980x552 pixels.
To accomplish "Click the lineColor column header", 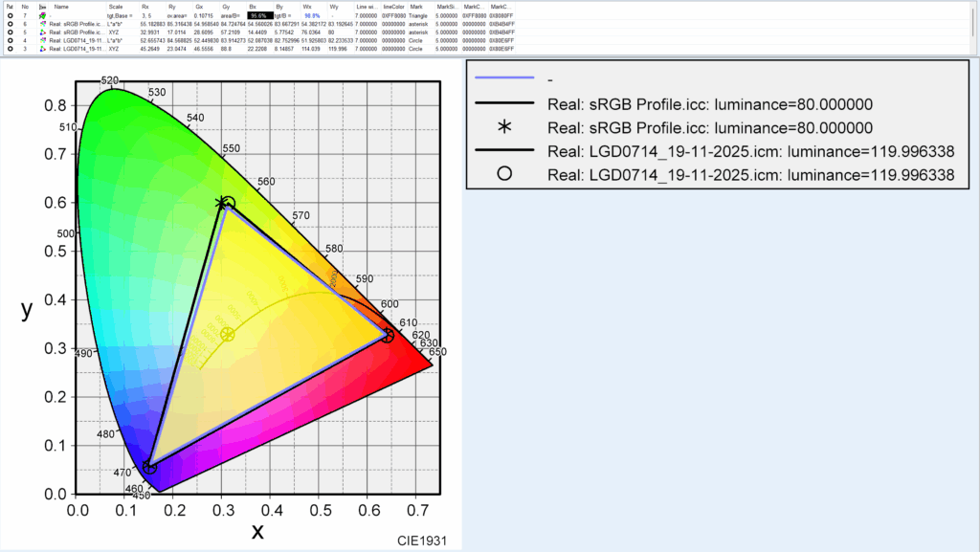I will coord(393,7).
